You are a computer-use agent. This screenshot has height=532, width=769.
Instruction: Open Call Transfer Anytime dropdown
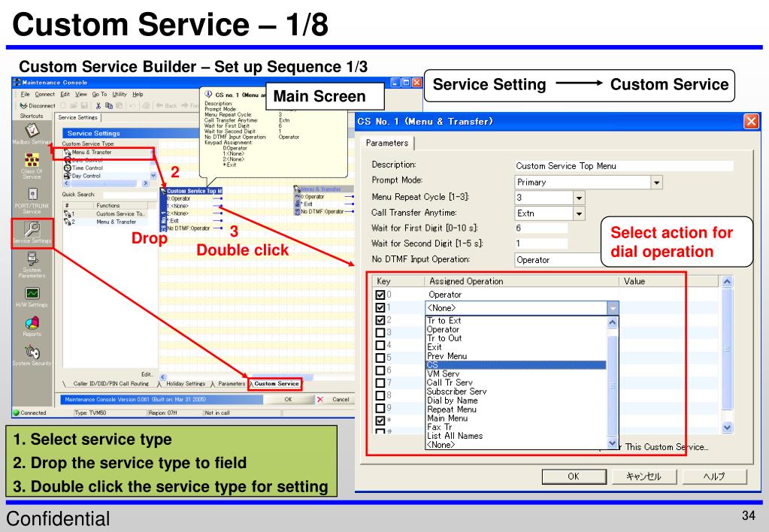pyautogui.click(x=579, y=214)
